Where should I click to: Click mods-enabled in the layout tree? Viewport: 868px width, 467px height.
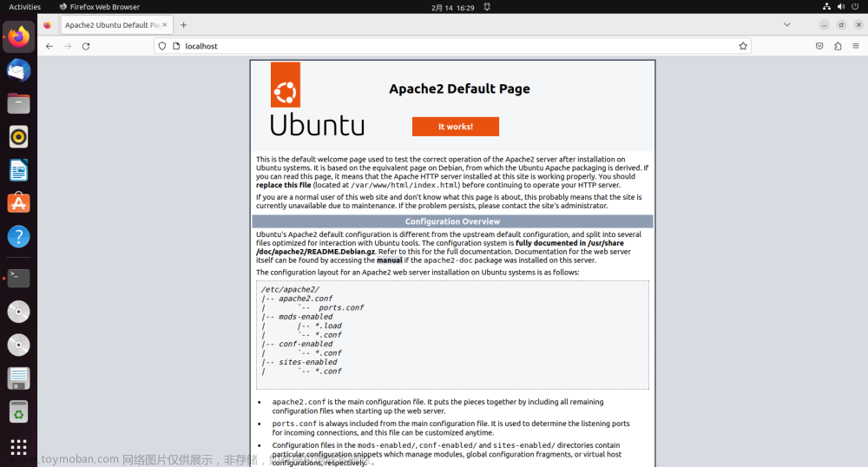click(306, 317)
